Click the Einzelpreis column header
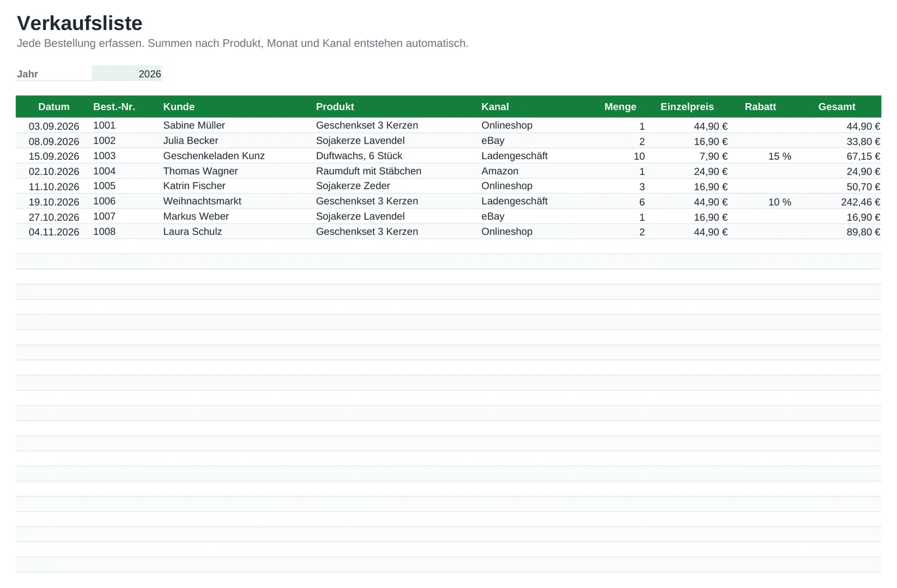This screenshot has width=897, height=588. coord(687,107)
